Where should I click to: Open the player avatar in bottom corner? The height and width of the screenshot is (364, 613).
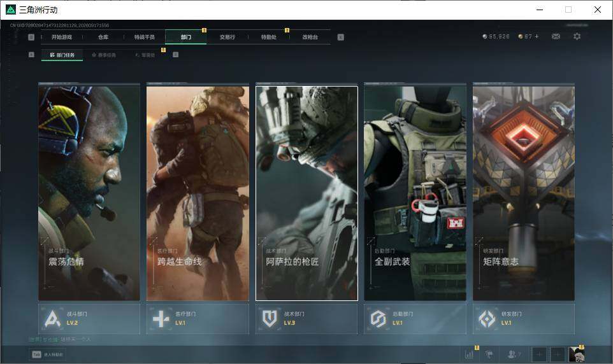(x=577, y=354)
